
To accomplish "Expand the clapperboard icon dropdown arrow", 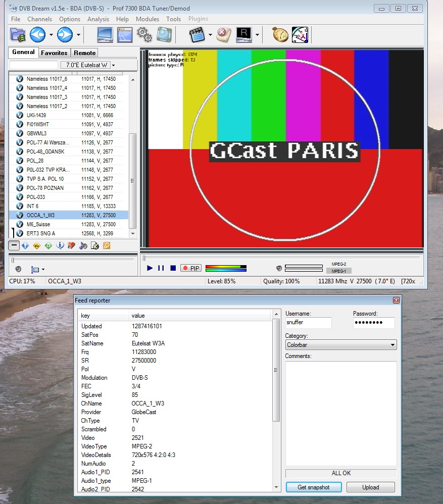I will pos(210,35).
